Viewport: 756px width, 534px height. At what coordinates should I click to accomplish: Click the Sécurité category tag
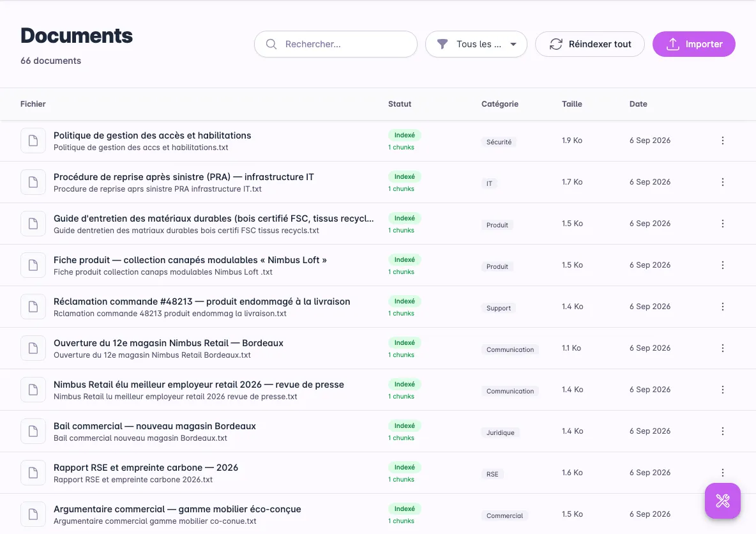tap(499, 142)
